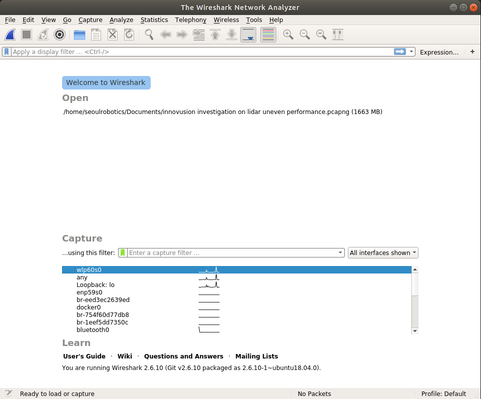Click the Expression... button

[x=439, y=52]
